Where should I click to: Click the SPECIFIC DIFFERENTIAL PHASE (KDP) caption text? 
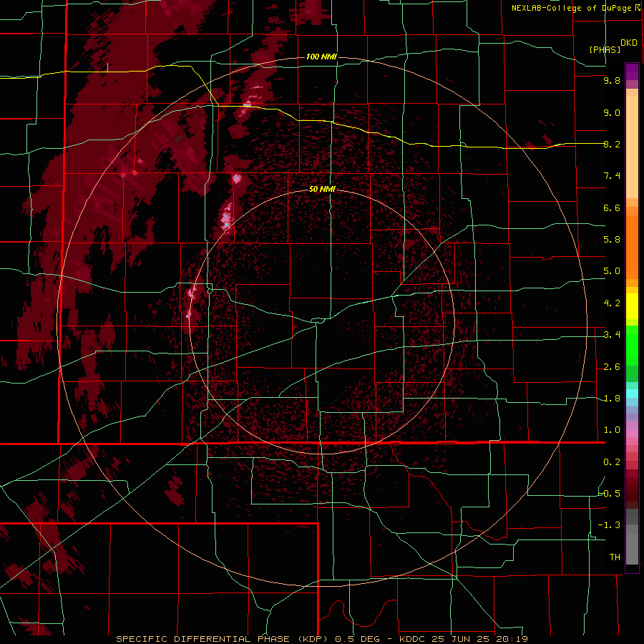click(x=223, y=639)
